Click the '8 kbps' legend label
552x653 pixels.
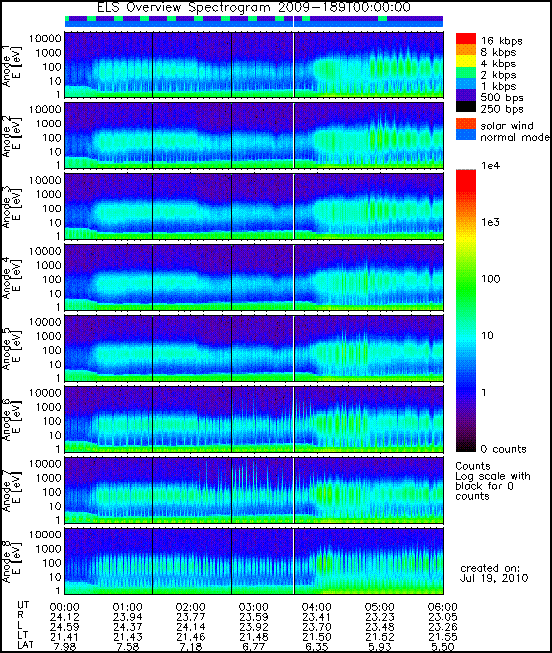[x=498, y=52]
